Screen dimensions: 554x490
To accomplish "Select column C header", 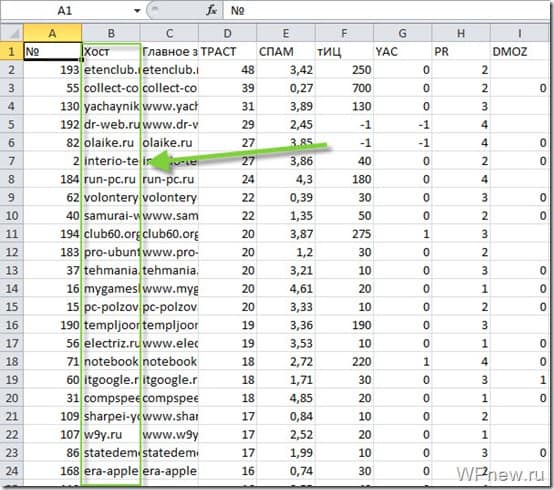I will [x=169, y=34].
